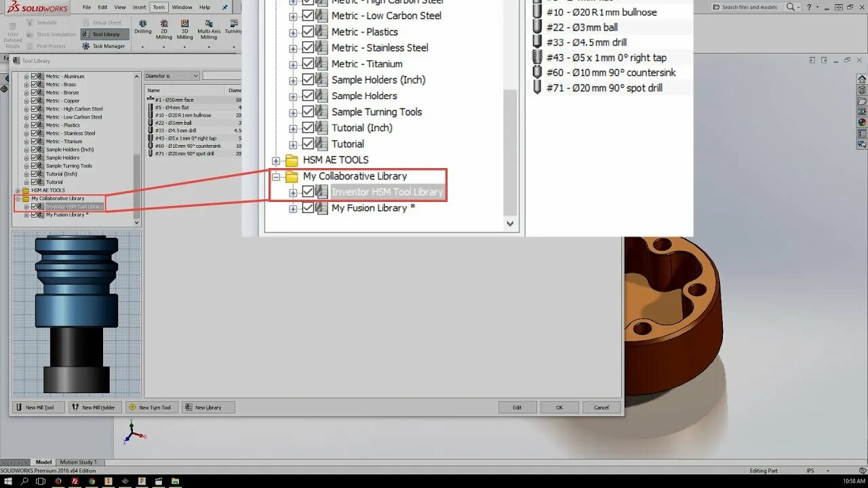Image resolution: width=868 pixels, height=488 pixels.
Task: Expand the Metric - Bronze tree node
Action: coord(26,93)
